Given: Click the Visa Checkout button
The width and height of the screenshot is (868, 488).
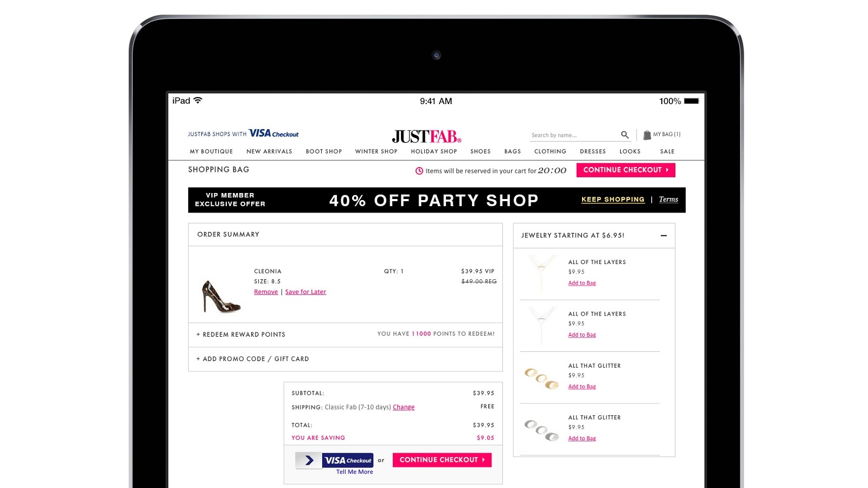Looking at the screenshot, I should click(x=335, y=460).
